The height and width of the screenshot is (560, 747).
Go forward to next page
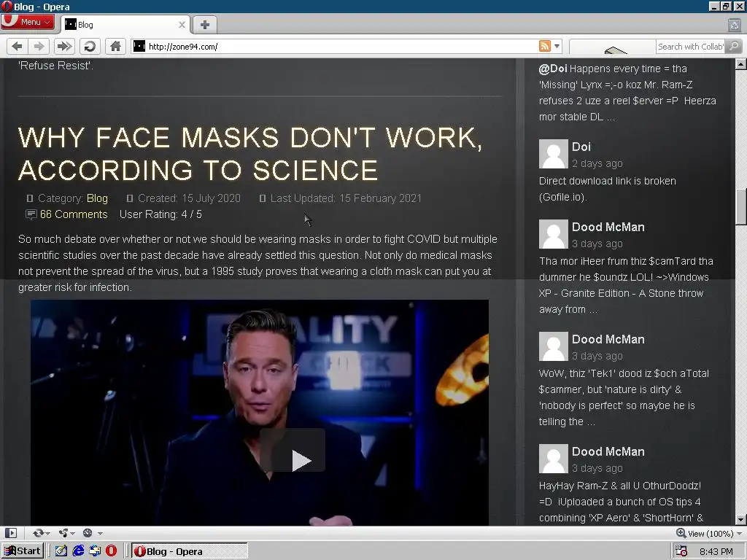(39, 46)
